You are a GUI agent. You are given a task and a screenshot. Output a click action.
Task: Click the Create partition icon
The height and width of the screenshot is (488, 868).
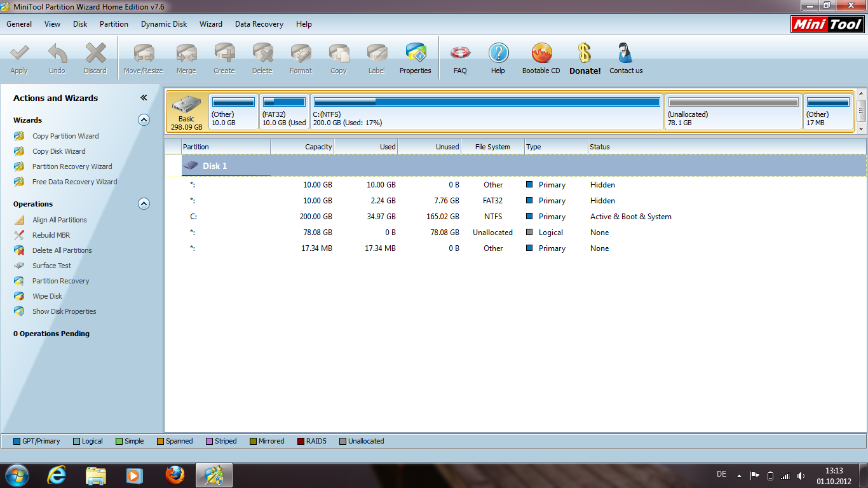pos(224,52)
